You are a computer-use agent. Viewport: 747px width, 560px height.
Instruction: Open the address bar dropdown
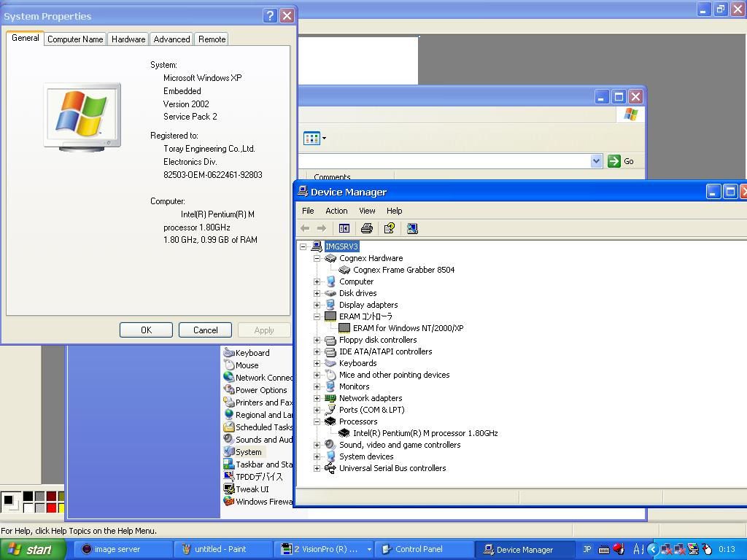coord(596,160)
